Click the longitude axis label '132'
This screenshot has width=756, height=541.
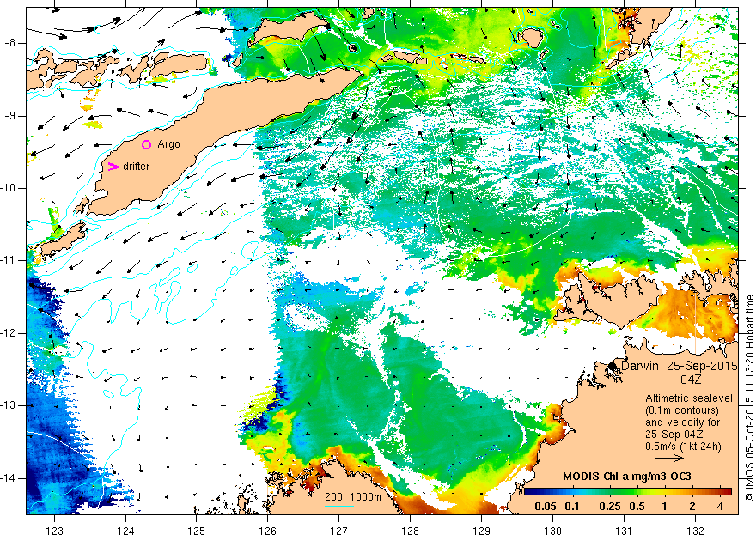point(695,531)
